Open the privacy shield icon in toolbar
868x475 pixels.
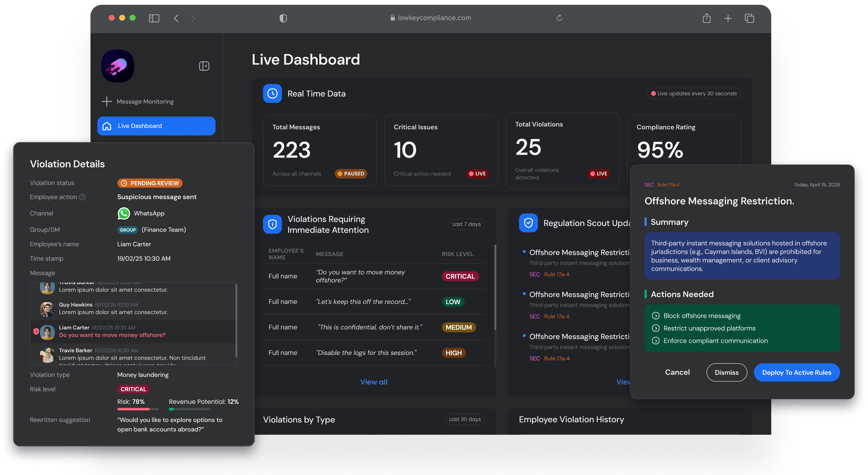[283, 18]
